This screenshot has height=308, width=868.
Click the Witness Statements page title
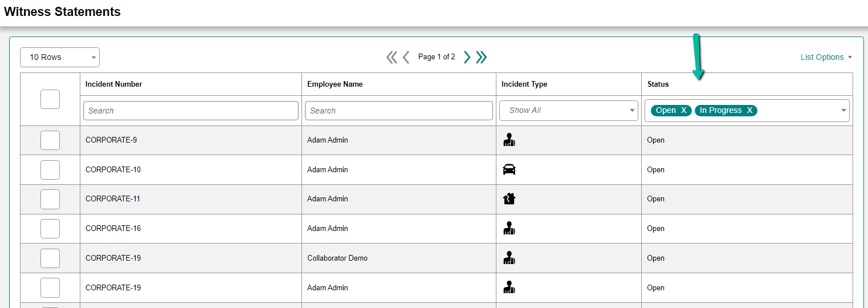[63, 11]
